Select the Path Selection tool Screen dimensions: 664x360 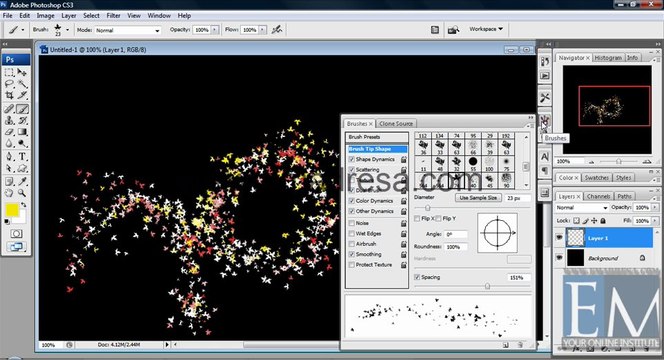[9, 169]
